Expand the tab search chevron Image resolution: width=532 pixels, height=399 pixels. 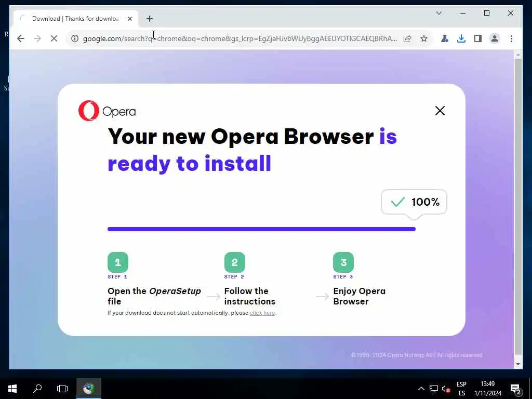tap(438, 13)
